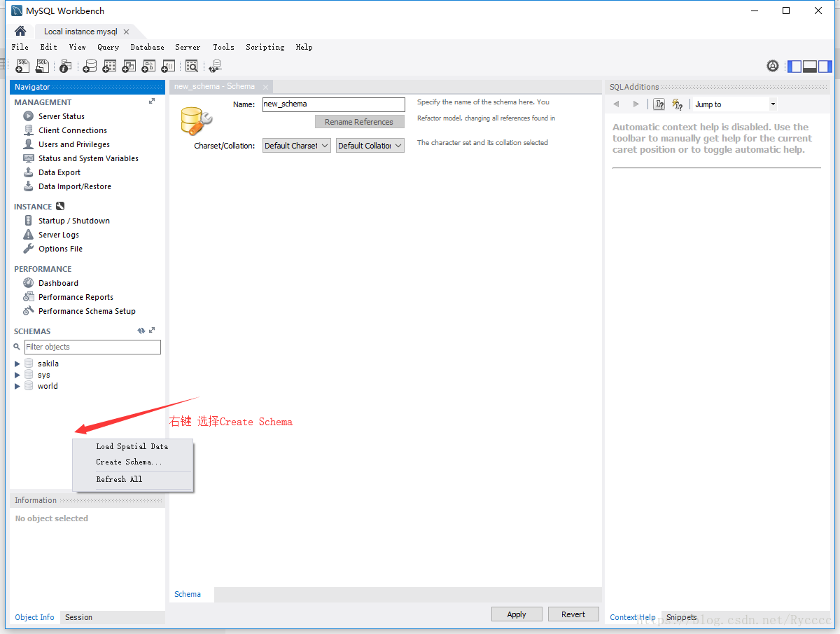Open the home screen tab icon
Viewport: 840px width, 634px height.
(x=20, y=31)
